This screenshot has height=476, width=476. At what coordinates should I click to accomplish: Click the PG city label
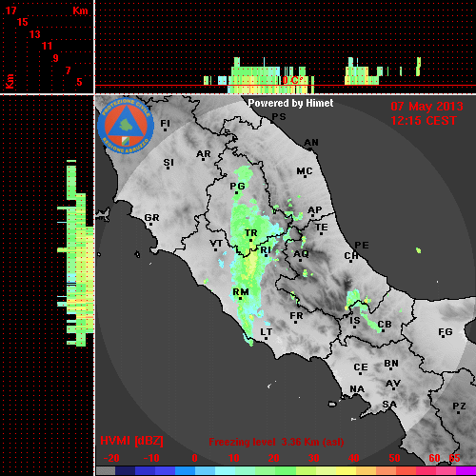point(237,186)
